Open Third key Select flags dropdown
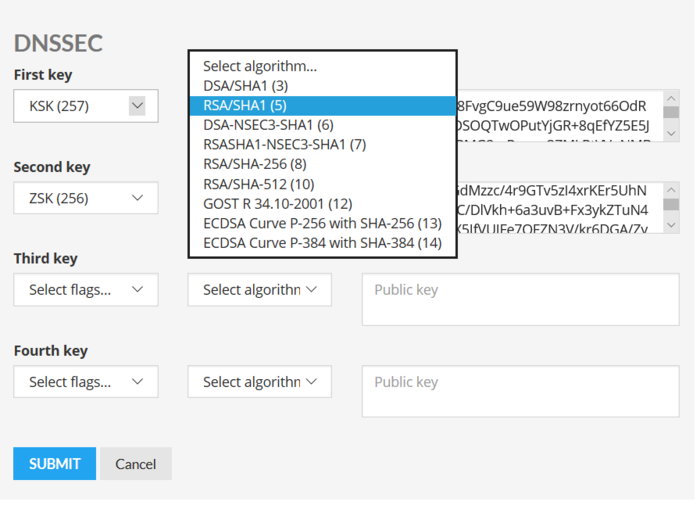The image size is (700, 516). coord(86,290)
